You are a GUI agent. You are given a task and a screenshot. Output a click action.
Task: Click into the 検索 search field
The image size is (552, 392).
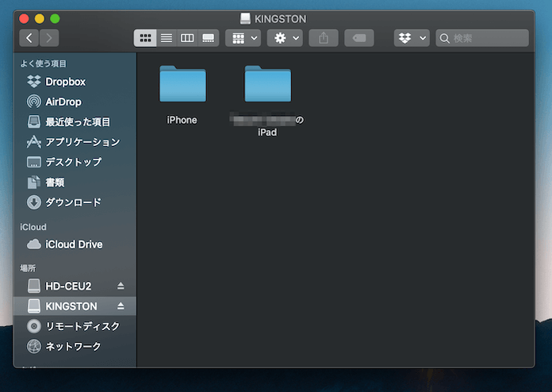(x=482, y=38)
